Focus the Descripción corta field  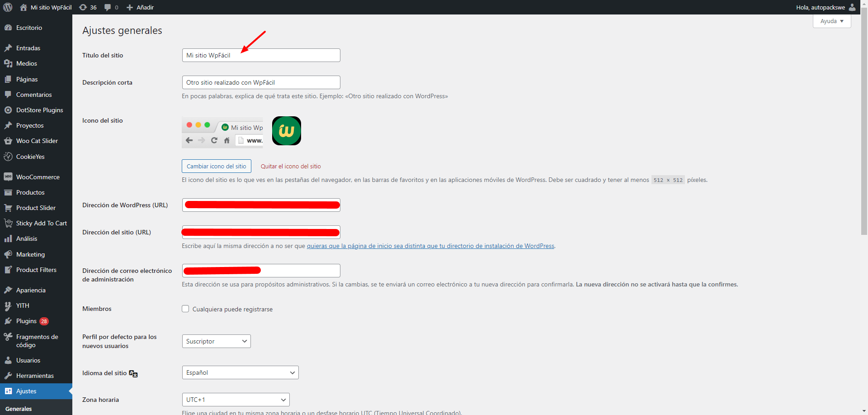pyautogui.click(x=261, y=82)
